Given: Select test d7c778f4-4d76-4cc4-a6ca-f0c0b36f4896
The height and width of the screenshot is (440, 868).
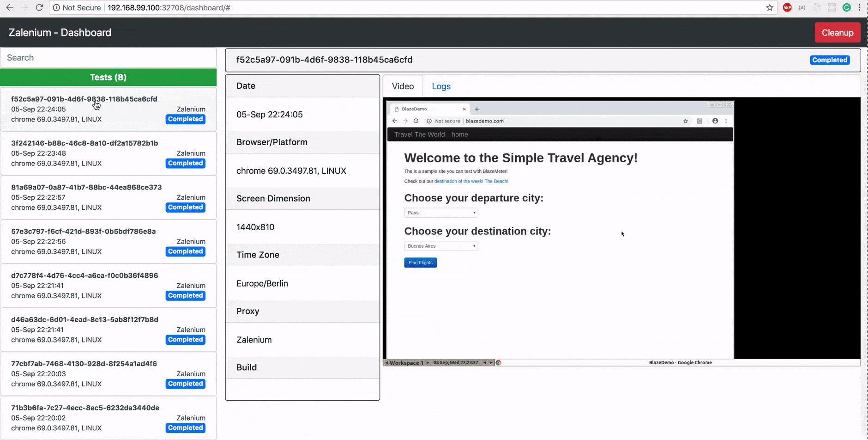Looking at the screenshot, I should tap(84, 275).
